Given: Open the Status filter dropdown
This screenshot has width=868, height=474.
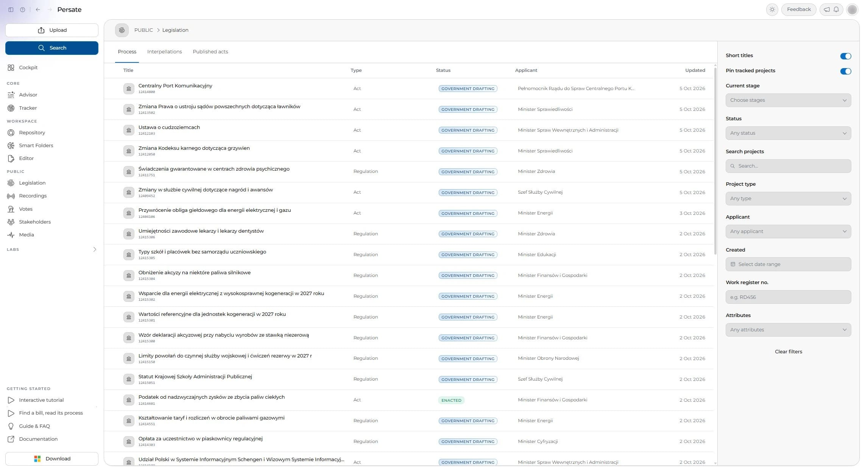Looking at the screenshot, I should 788,133.
